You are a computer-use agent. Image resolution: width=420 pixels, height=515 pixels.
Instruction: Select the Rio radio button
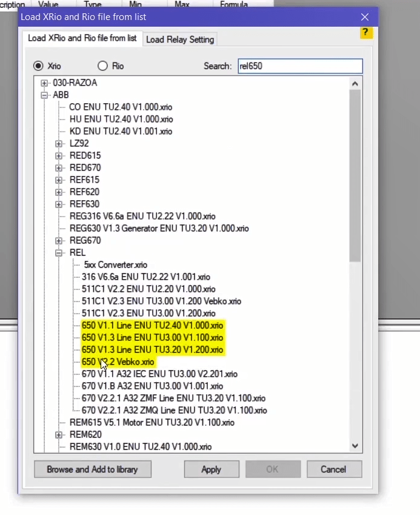click(102, 66)
